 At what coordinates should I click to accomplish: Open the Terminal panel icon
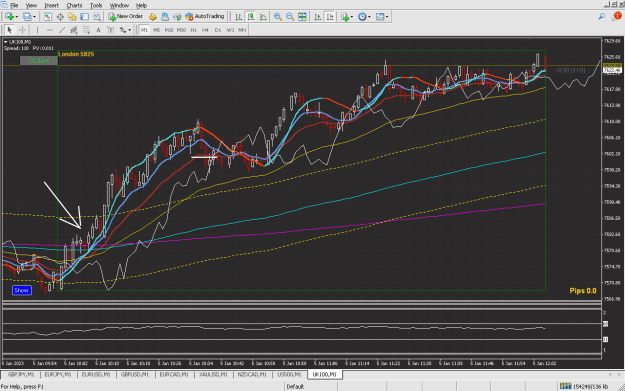tap(85, 17)
